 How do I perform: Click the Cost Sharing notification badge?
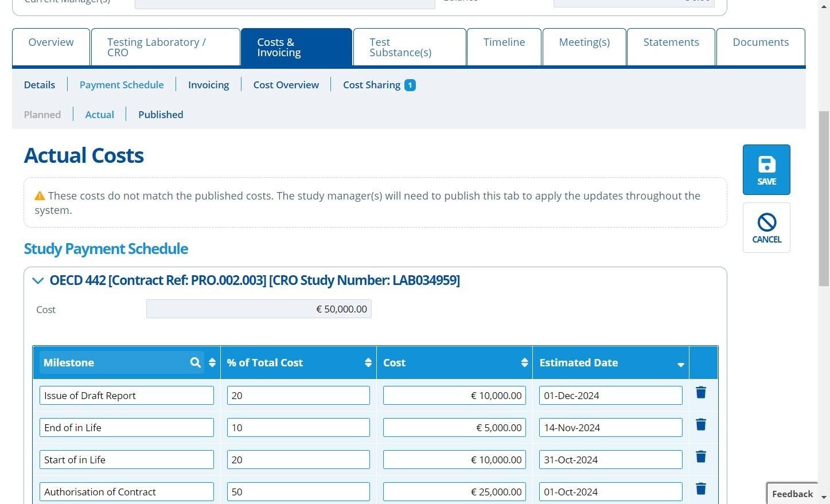point(410,85)
